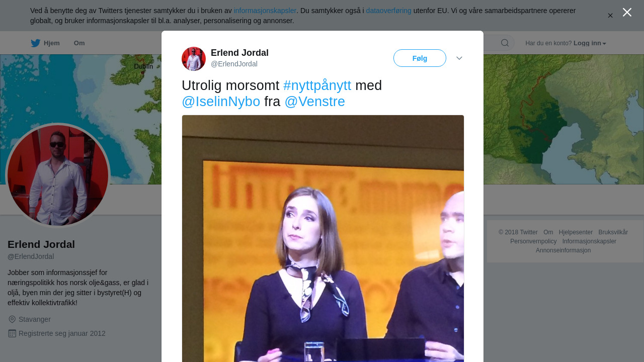Viewport: 644px width, 362px height.
Task: Click the Twitter bird Hjem icon
Action: [35, 43]
